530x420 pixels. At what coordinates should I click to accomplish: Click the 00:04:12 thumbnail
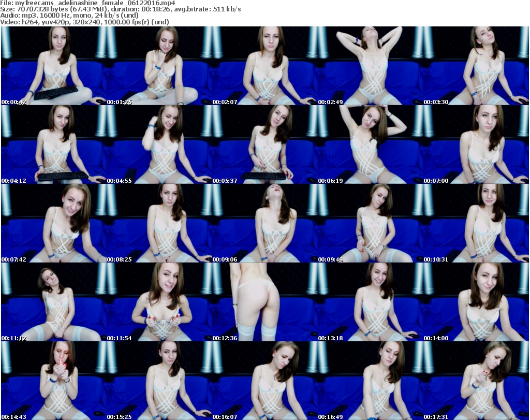tap(53, 144)
